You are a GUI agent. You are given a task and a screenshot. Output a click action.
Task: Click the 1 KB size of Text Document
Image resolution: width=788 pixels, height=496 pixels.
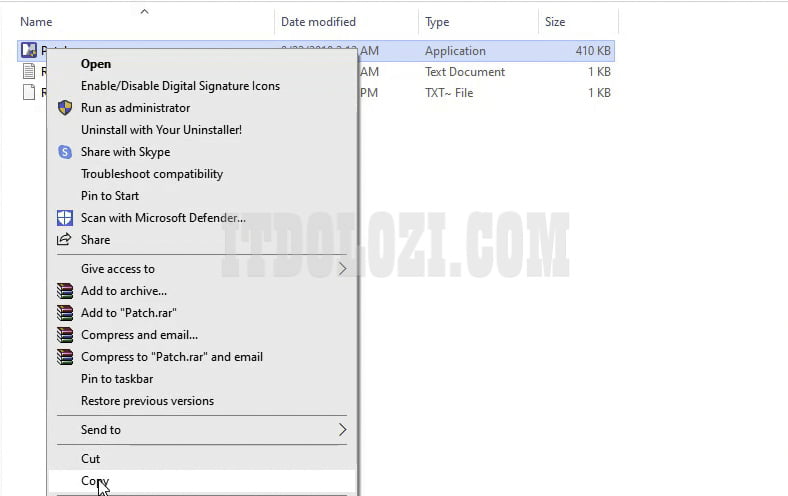click(x=600, y=72)
